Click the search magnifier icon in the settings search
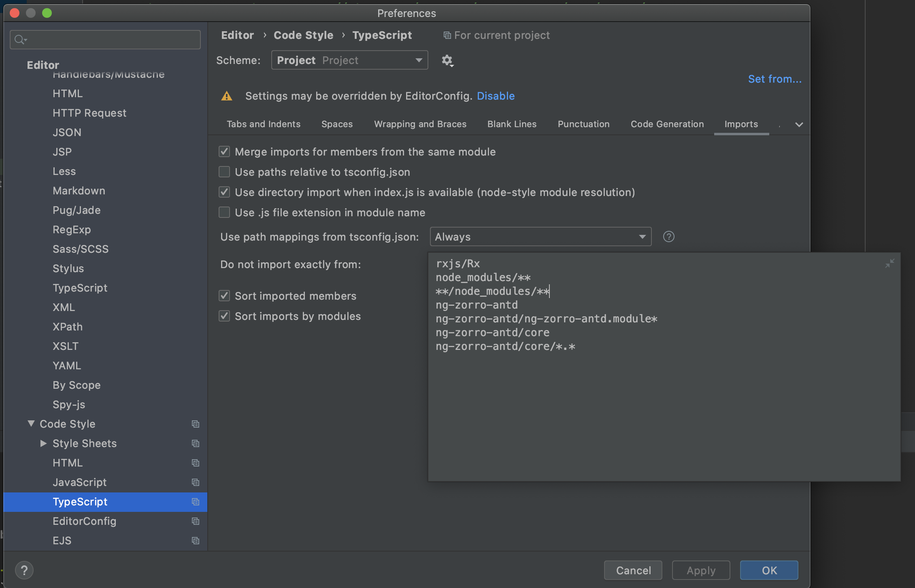Viewport: 915px width, 588px height. click(19, 40)
